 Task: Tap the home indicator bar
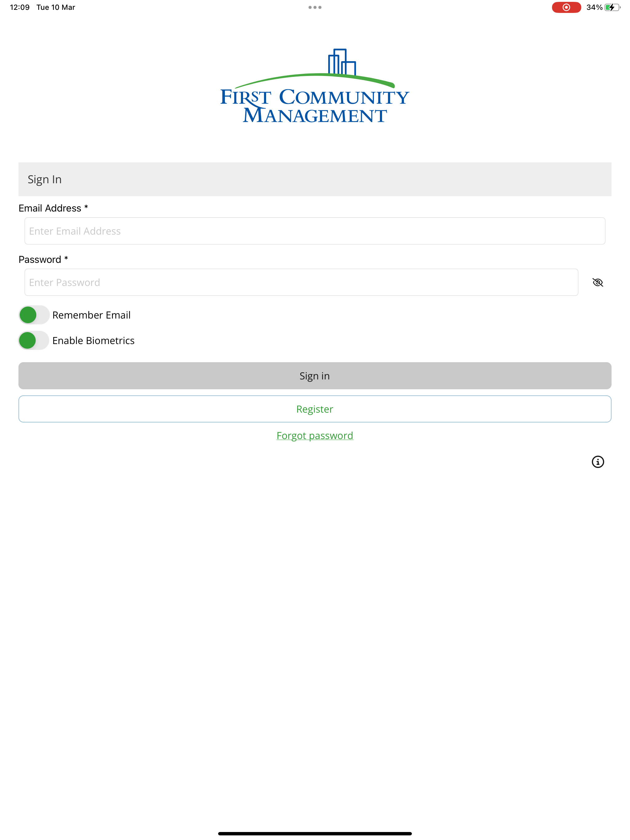(x=315, y=834)
